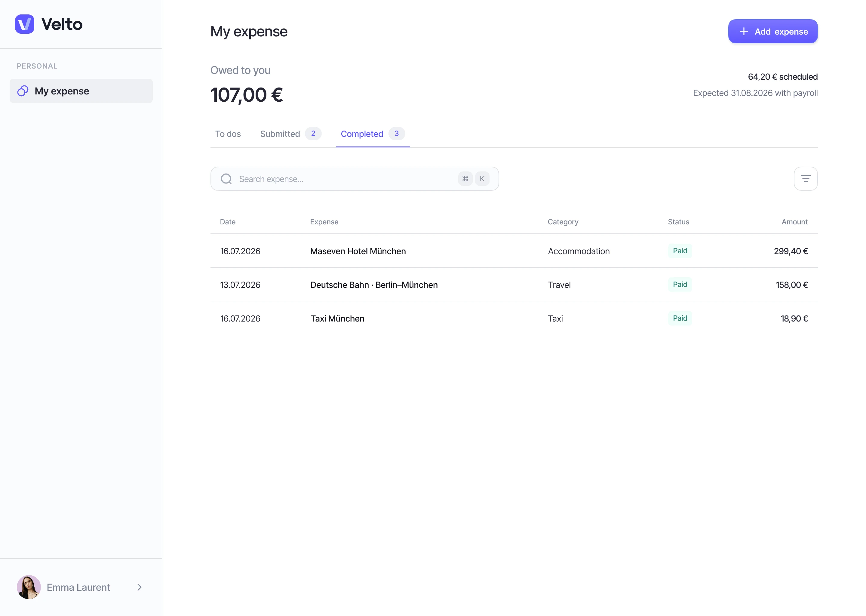
Task: Click the Paid badge for Taxi München
Action: click(x=680, y=318)
